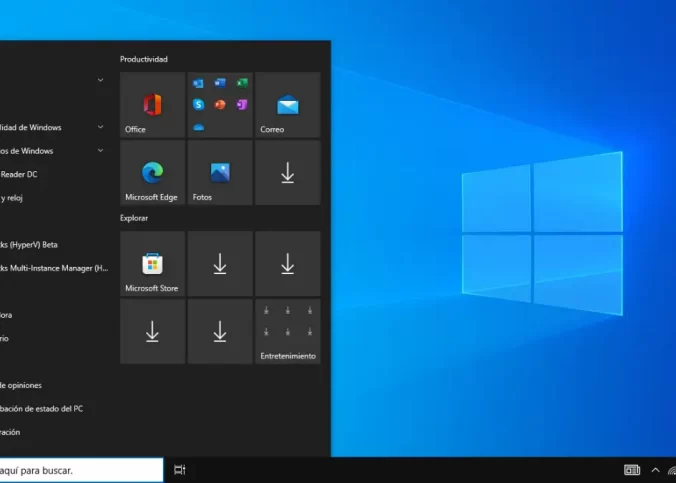676x483 pixels.
Task: Click the Word icon in Office folder tile
Action: click(x=220, y=83)
